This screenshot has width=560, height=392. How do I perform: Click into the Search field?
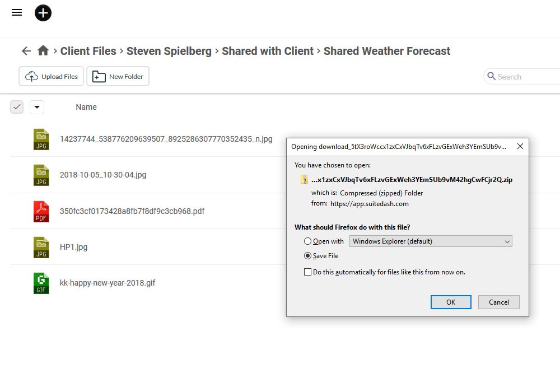(x=526, y=77)
